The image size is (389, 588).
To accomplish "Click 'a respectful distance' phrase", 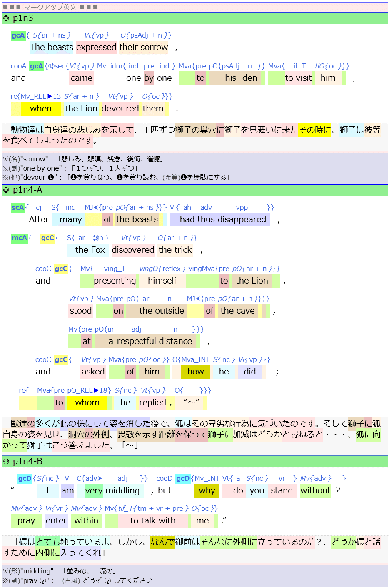I will (x=150, y=341).
